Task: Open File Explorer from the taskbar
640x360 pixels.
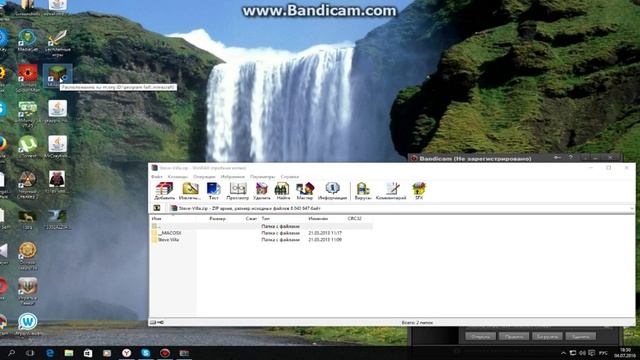Action: [69, 353]
